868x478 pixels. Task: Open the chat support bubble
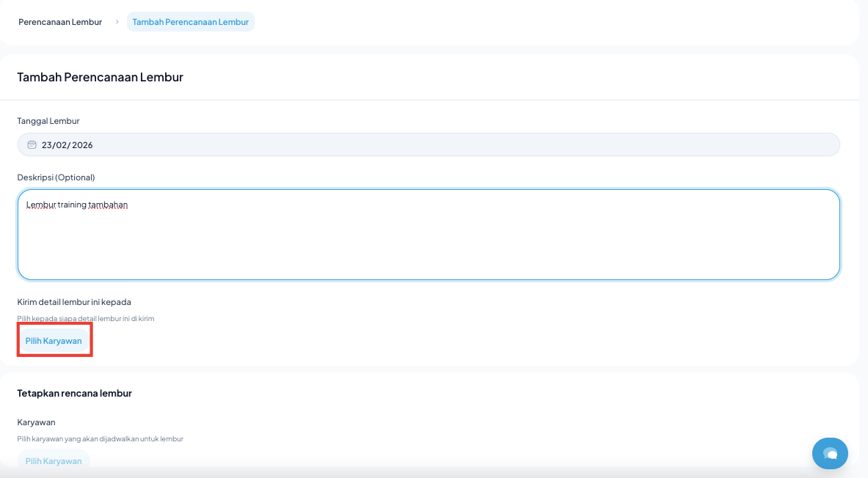point(830,453)
